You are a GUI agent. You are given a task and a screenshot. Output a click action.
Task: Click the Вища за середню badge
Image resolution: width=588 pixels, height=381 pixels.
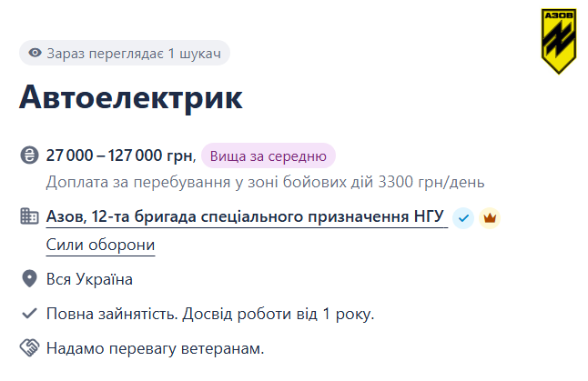click(269, 155)
